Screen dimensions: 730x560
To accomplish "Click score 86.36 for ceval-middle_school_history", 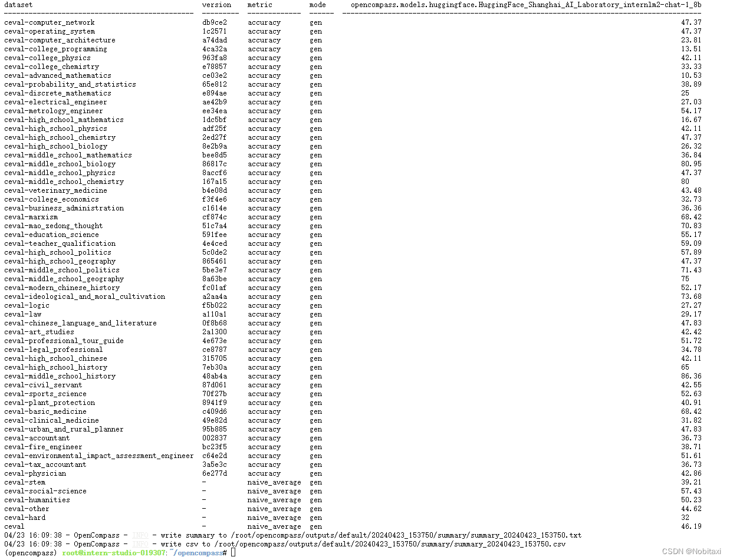I will point(691,376).
